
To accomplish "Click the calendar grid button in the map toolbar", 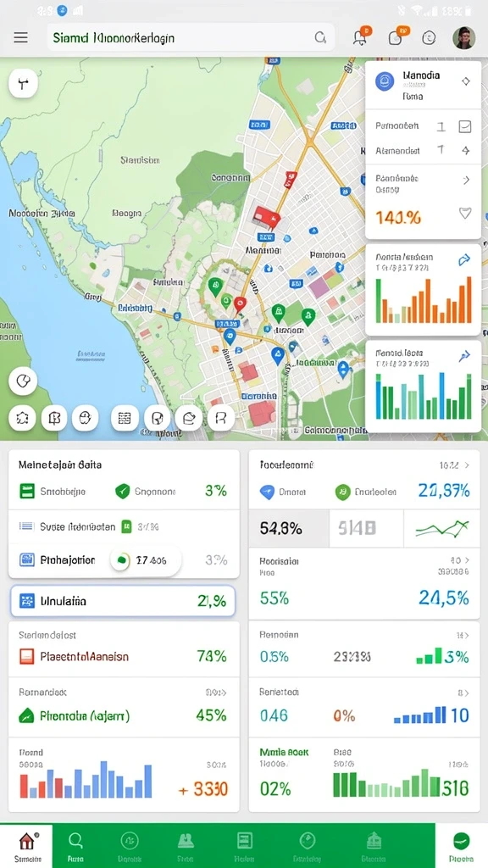I will (125, 418).
